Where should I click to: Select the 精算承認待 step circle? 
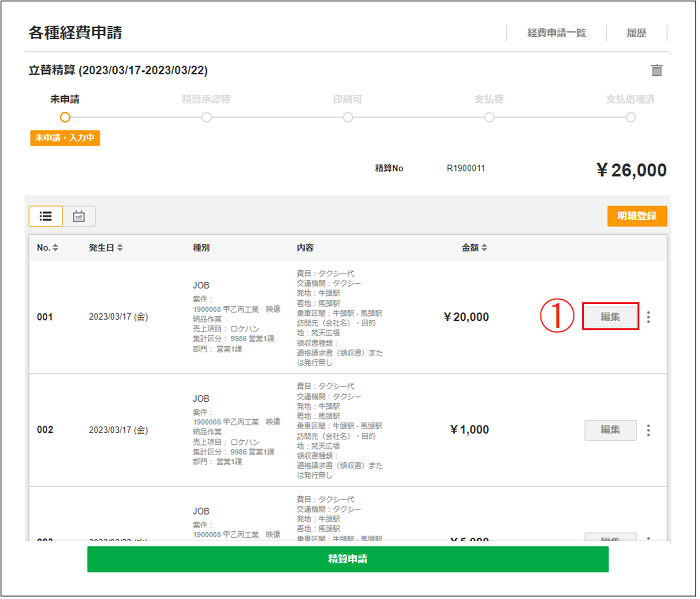206,117
